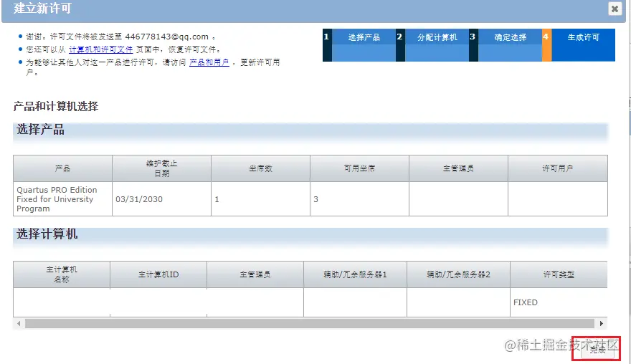This screenshot has height=364, width=631.
Task: Open the 计算机和许可文件 link
Action: click(100, 49)
